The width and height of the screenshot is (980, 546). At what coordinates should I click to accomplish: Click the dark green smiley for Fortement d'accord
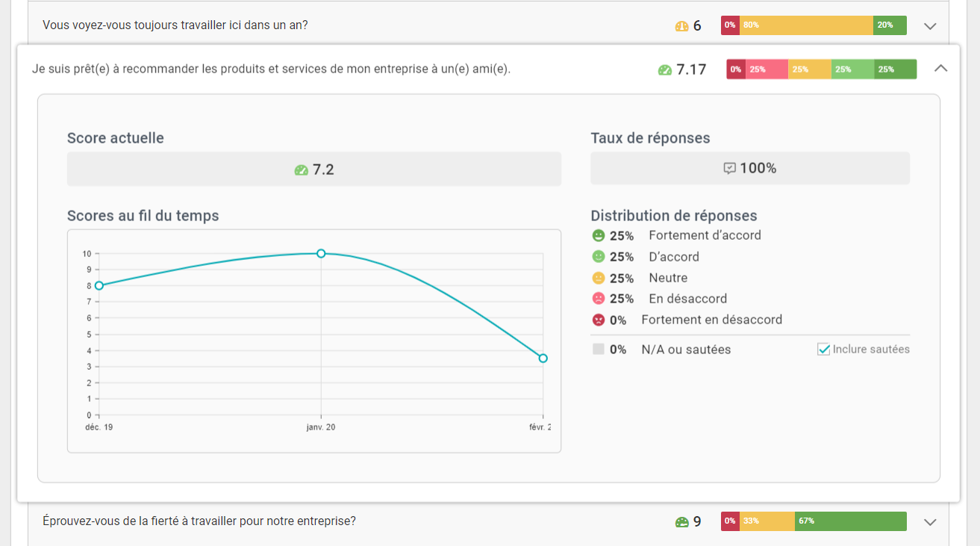coord(598,235)
